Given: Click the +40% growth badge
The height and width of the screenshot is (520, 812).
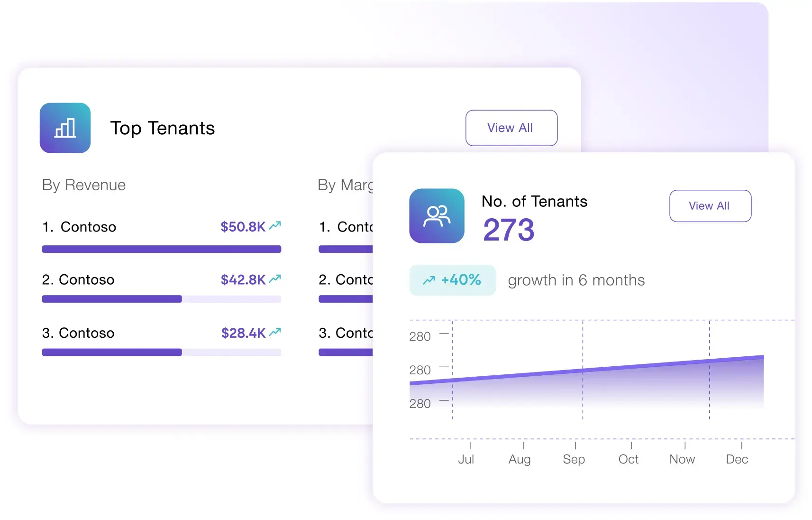Looking at the screenshot, I should click(x=453, y=280).
